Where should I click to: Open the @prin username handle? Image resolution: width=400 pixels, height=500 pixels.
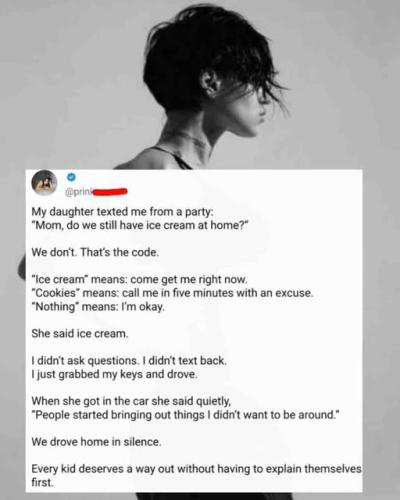click(x=78, y=193)
